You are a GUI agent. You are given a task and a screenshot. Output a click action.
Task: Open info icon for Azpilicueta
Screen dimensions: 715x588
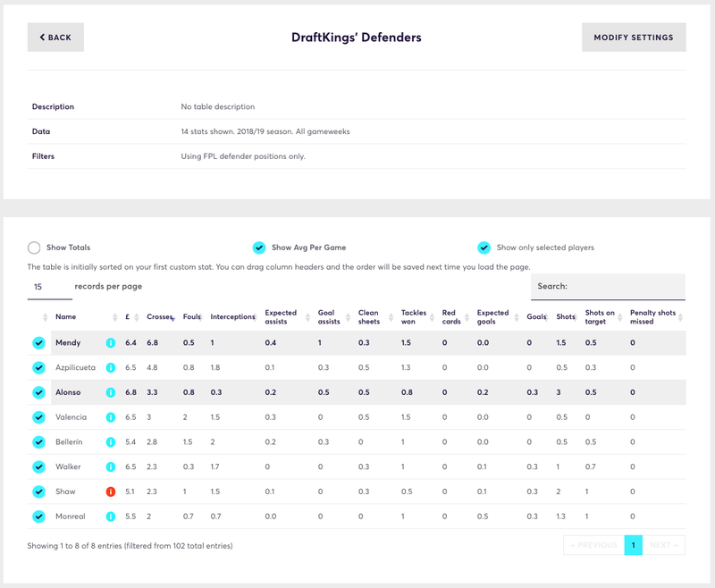110,367
